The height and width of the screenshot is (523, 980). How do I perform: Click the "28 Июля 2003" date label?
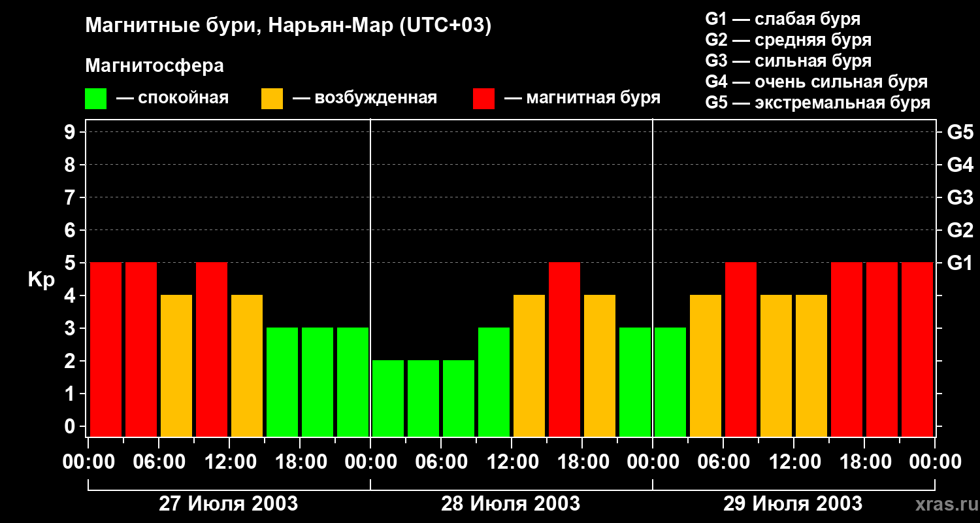pyautogui.click(x=511, y=504)
